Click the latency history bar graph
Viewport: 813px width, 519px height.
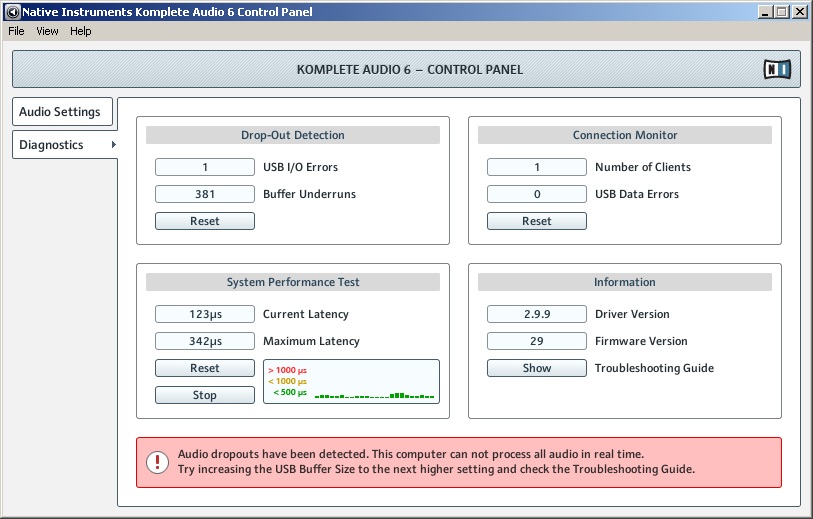coord(374,395)
